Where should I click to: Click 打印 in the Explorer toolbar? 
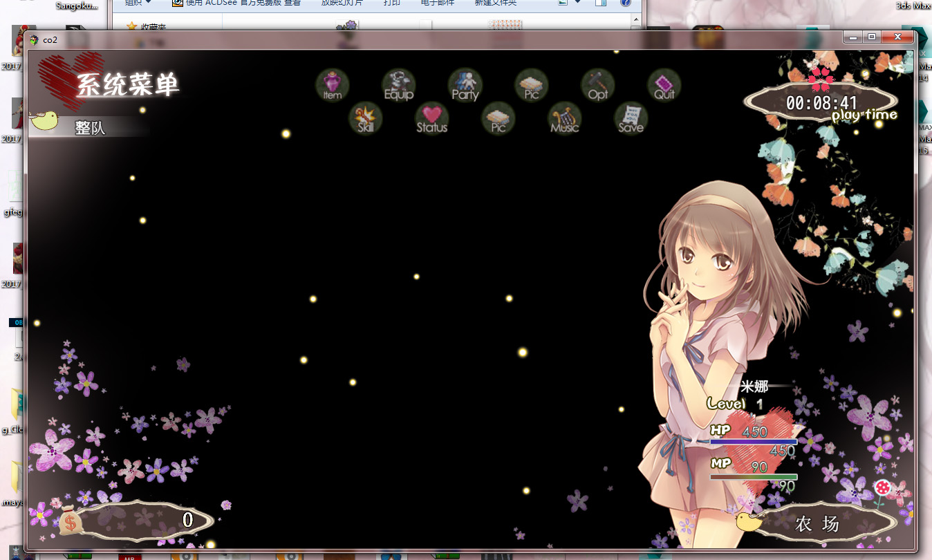392,3
